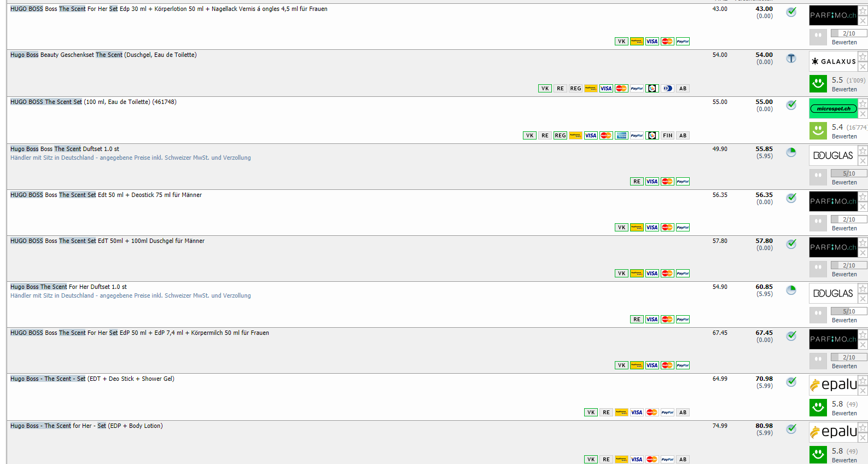The image size is (868, 464).
Task: Click the Diners Club payment icon in Galaxus row
Action: (x=667, y=89)
